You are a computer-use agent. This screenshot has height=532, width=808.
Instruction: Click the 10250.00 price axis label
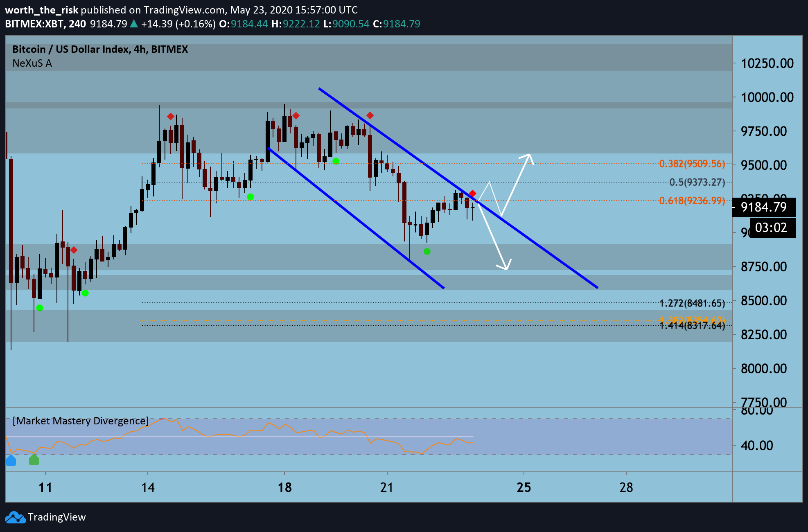[x=767, y=63]
